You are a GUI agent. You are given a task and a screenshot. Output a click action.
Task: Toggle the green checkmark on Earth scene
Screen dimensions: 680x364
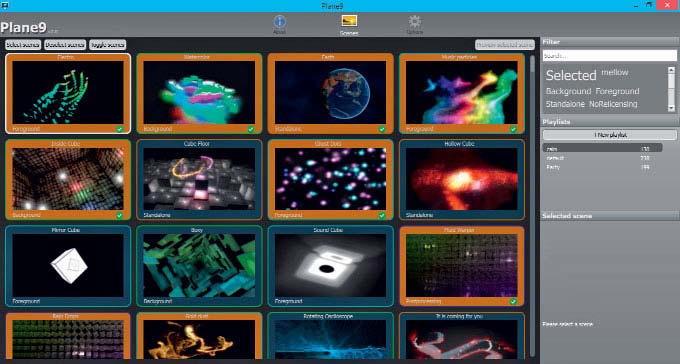tap(382, 129)
